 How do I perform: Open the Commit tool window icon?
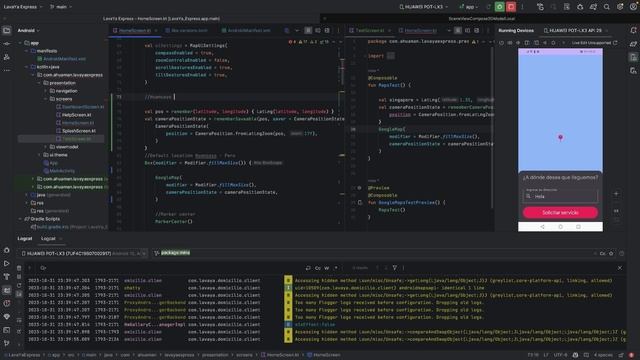[7, 44]
